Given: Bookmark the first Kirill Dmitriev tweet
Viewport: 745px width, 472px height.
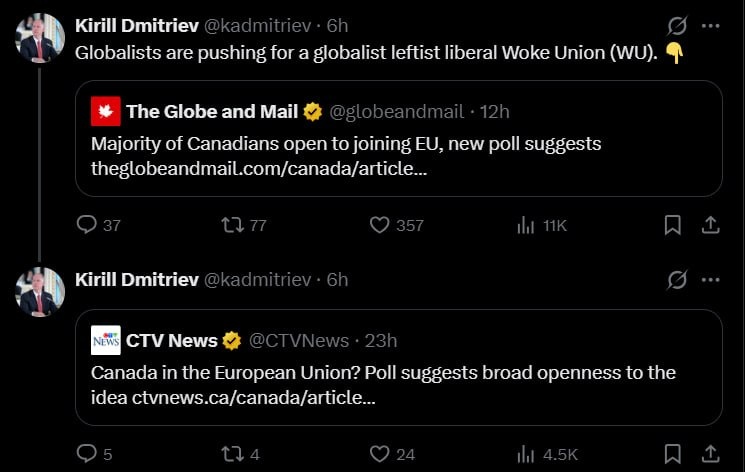Looking at the screenshot, I should coord(673,225).
